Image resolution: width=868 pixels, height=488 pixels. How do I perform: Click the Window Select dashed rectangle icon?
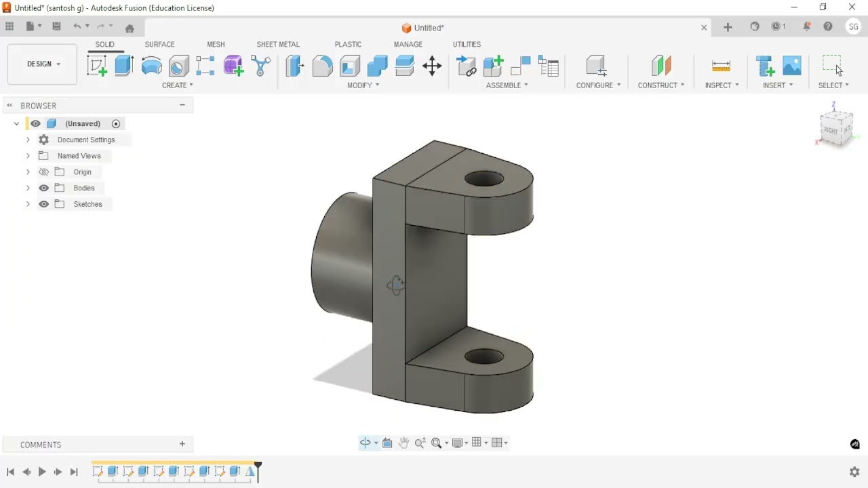tap(832, 64)
